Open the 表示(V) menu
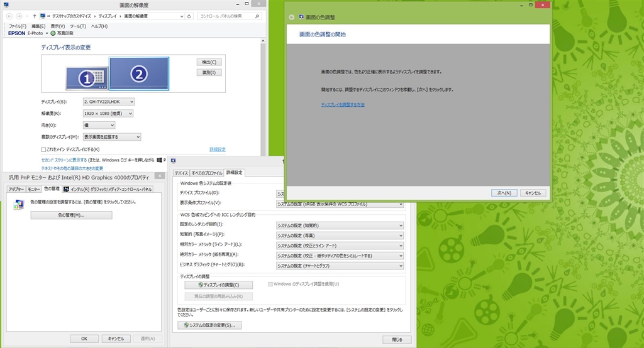This screenshot has width=644, height=348. [x=58, y=26]
